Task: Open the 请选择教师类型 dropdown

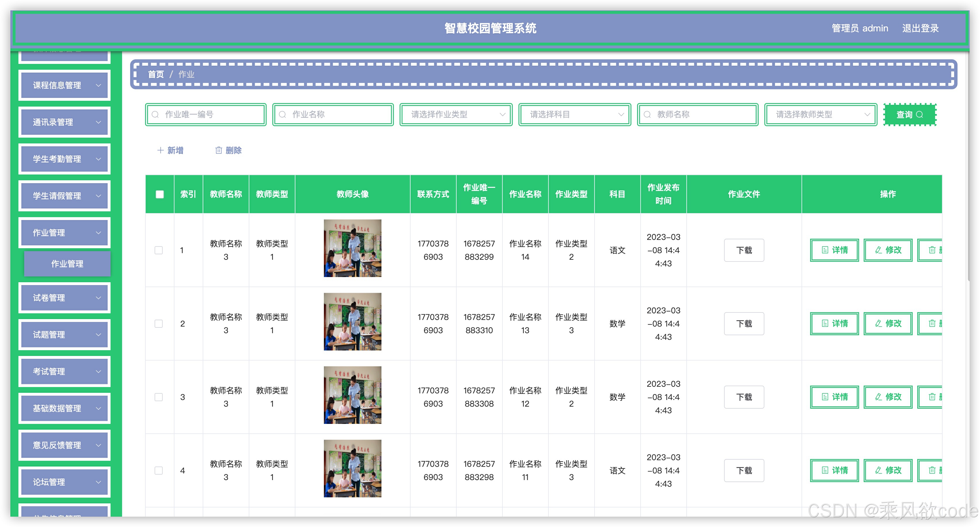Action: click(821, 115)
